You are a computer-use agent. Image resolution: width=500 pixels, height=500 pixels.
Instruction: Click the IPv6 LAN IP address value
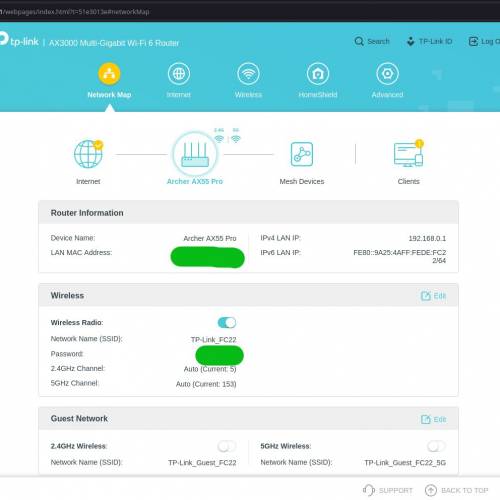point(400,256)
